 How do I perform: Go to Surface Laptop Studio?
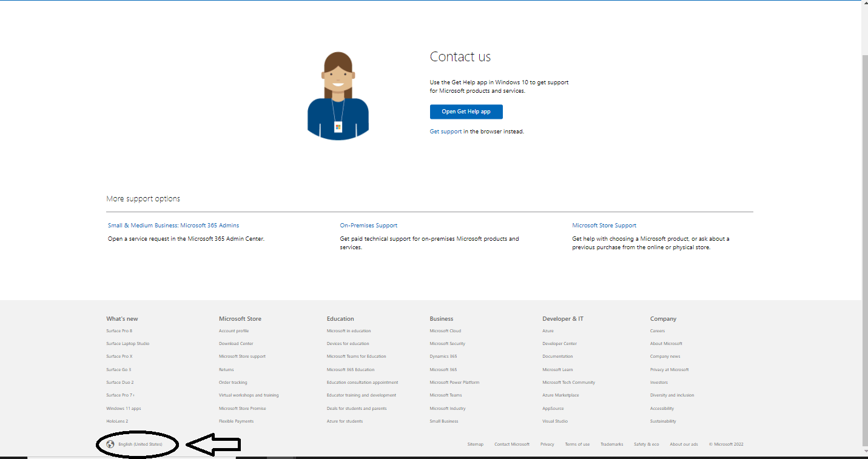pyautogui.click(x=127, y=344)
